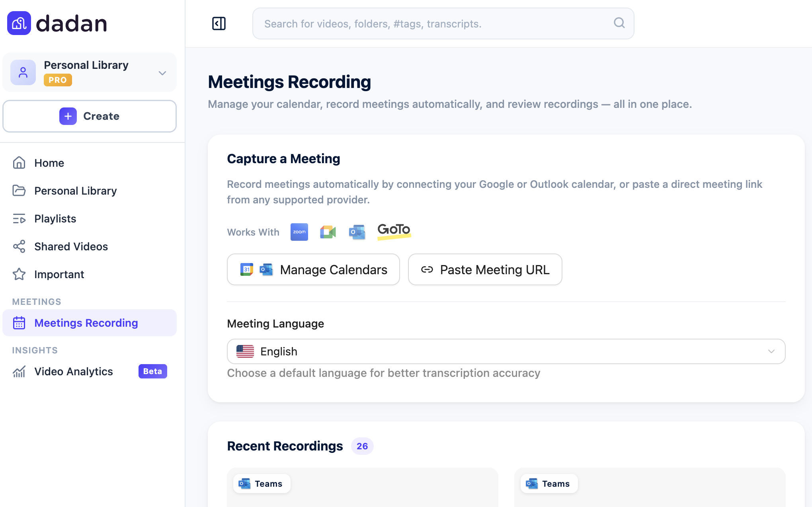Click the Capture a Meeting heading
Viewport: 812px width, 507px height.
click(x=283, y=159)
